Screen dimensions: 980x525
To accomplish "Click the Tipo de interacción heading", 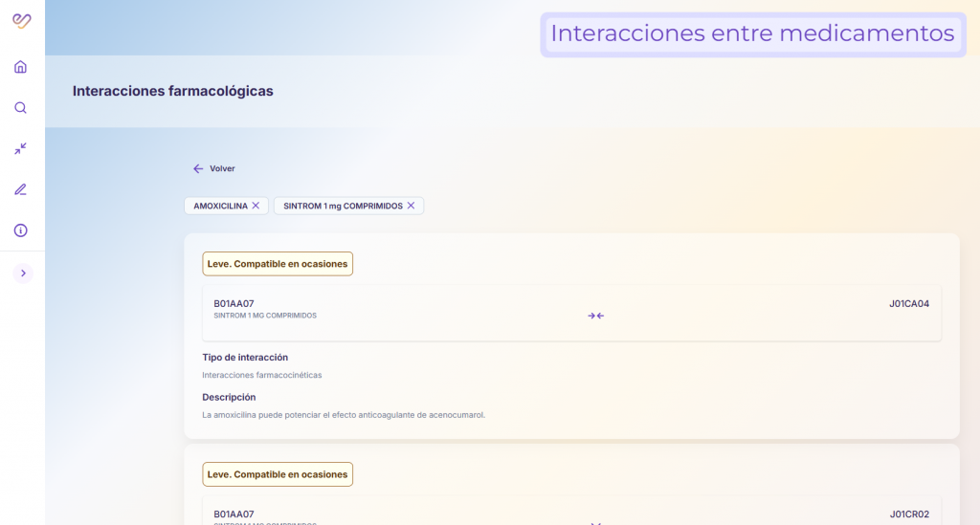I will click(245, 358).
